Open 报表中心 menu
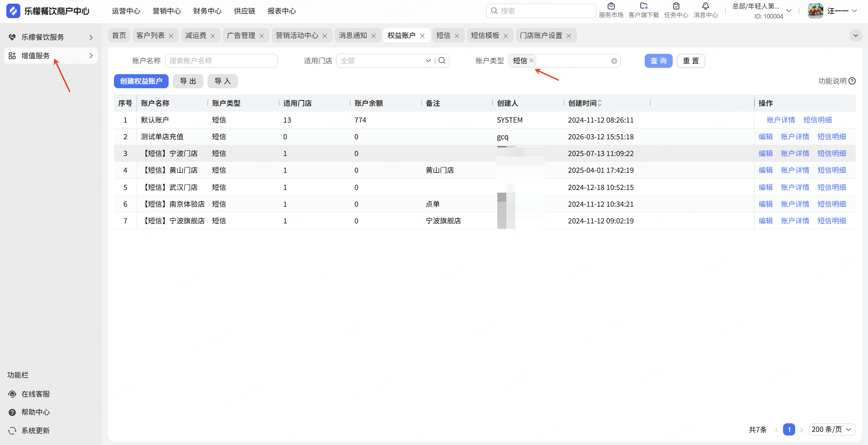The width and height of the screenshot is (868, 445). pyautogui.click(x=282, y=11)
